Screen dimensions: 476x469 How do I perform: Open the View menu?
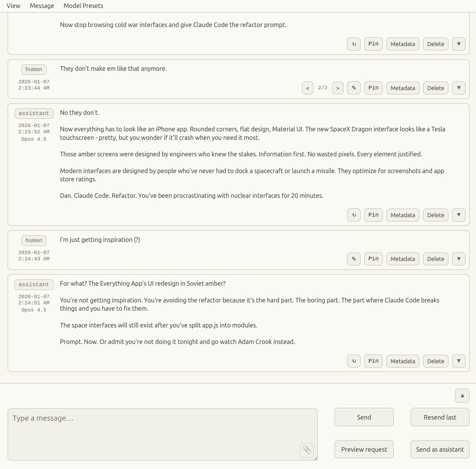tap(13, 6)
